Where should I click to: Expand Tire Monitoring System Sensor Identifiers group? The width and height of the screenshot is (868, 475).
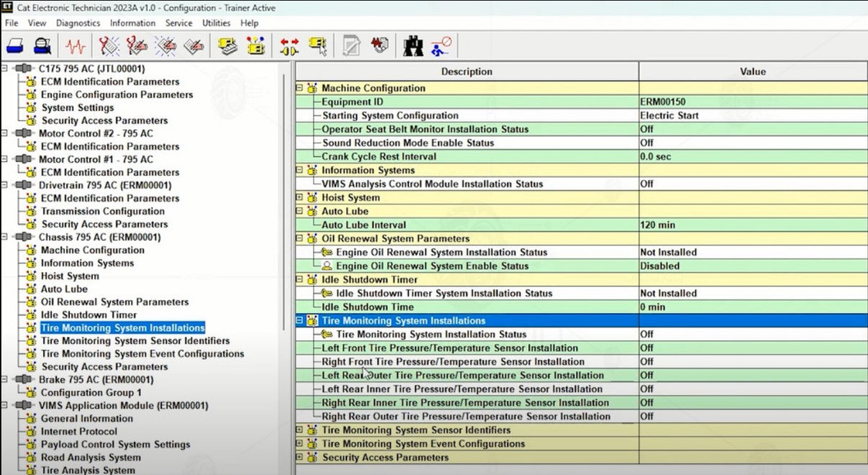pos(300,430)
